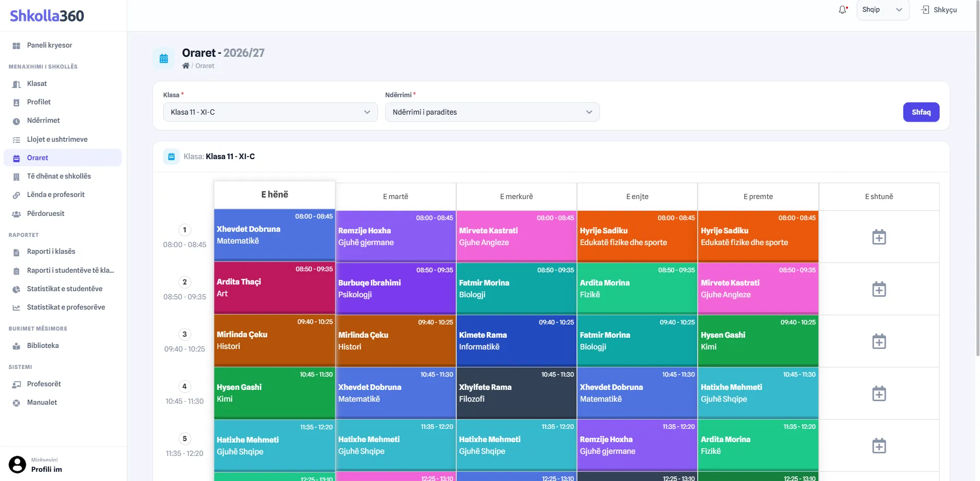This screenshot has height=481, width=980.
Task: Click the calendar icon beside Oraret title
Action: [164, 58]
